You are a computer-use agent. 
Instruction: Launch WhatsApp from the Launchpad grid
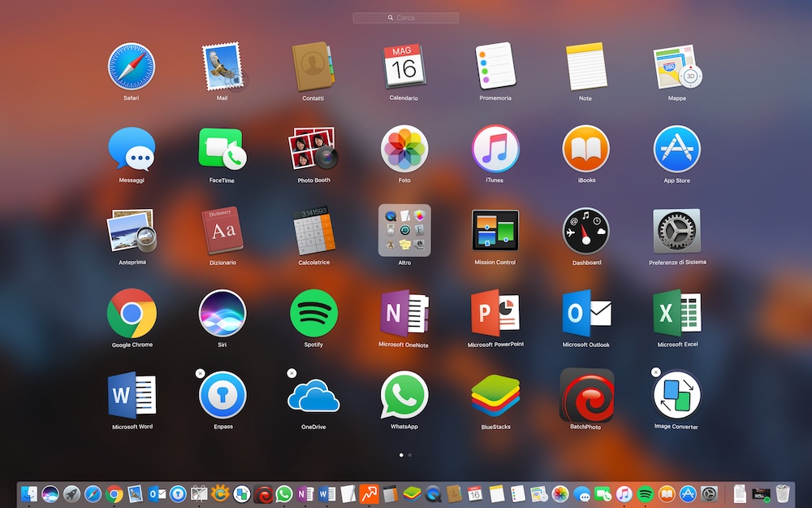point(404,395)
